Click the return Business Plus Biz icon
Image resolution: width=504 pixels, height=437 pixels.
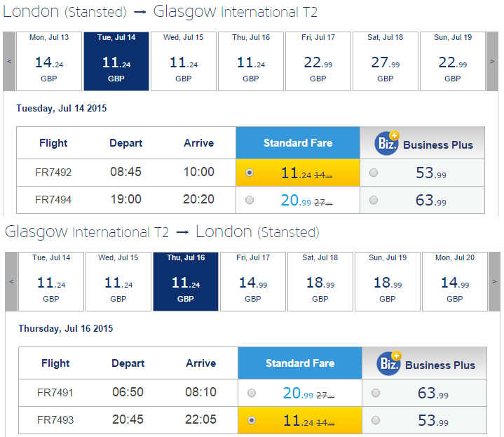pyautogui.click(x=388, y=363)
